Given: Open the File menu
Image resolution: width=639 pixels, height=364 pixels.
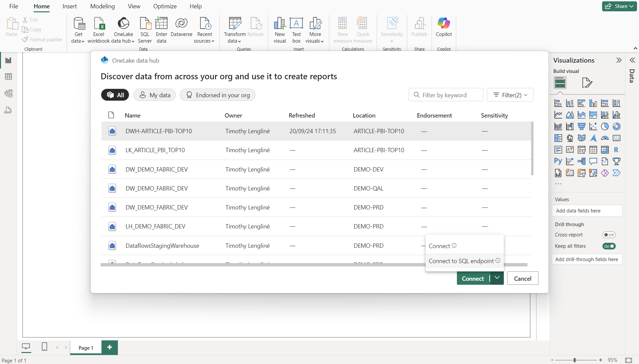Looking at the screenshot, I should pos(14,6).
